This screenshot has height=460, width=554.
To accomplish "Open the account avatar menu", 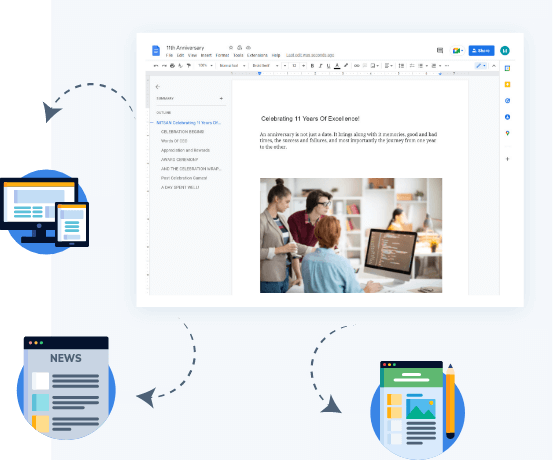I will point(505,51).
